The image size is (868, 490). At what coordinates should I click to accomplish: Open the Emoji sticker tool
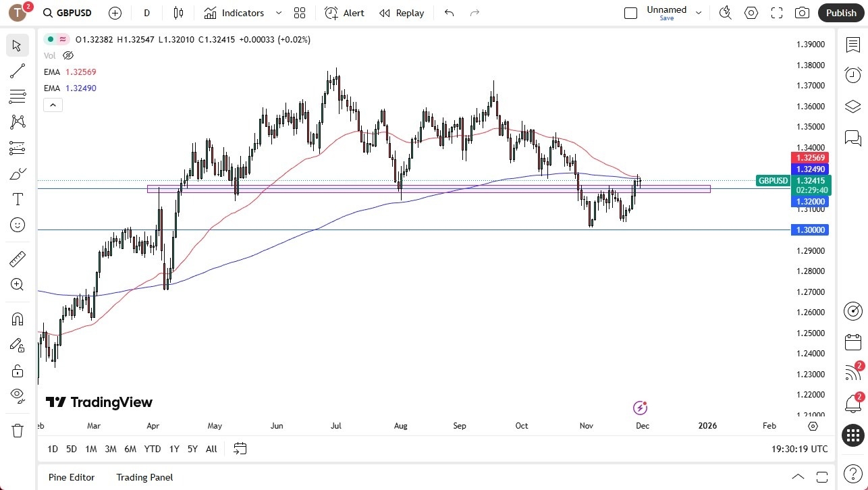(17, 225)
